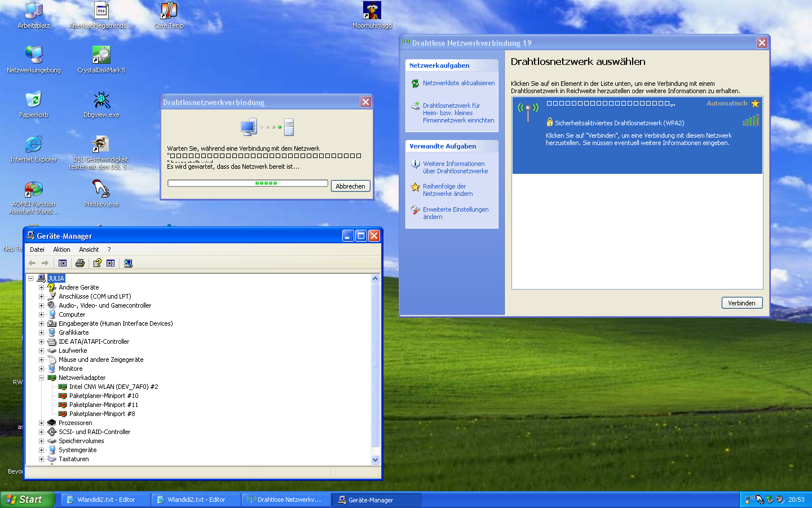Click the greyed Back arrow in Geräte-Manager toolbar
The height and width of the screenshot is (508, 812).
32,263
